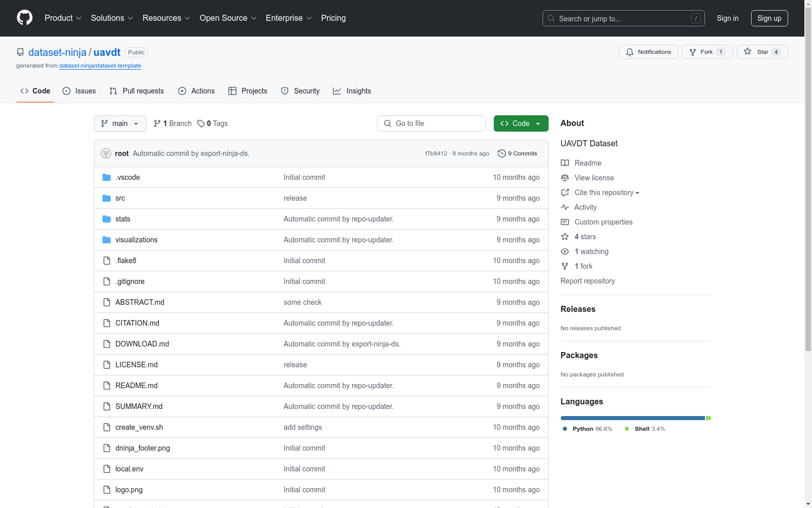Open the Releases section heading
Screen dimensions: 812x508
[578, 309]
